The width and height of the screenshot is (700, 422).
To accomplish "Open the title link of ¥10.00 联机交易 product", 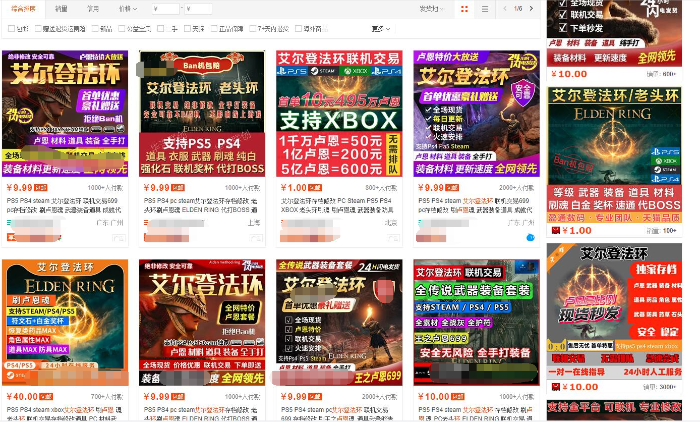I will [x=475, y=414].
